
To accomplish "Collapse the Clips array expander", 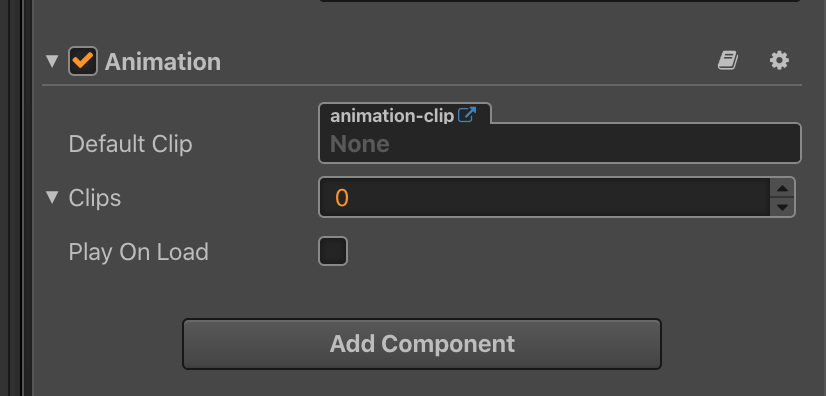I will pos(52,197).
